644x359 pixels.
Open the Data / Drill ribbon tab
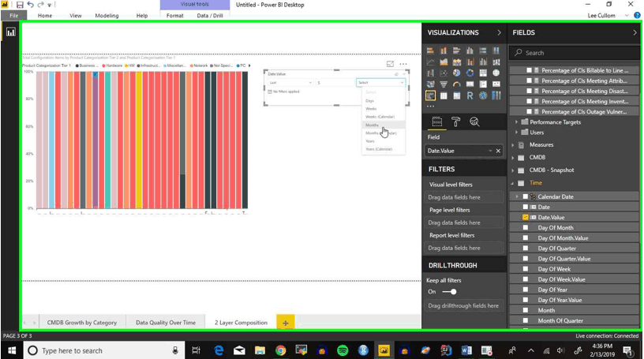coord(209,16)
